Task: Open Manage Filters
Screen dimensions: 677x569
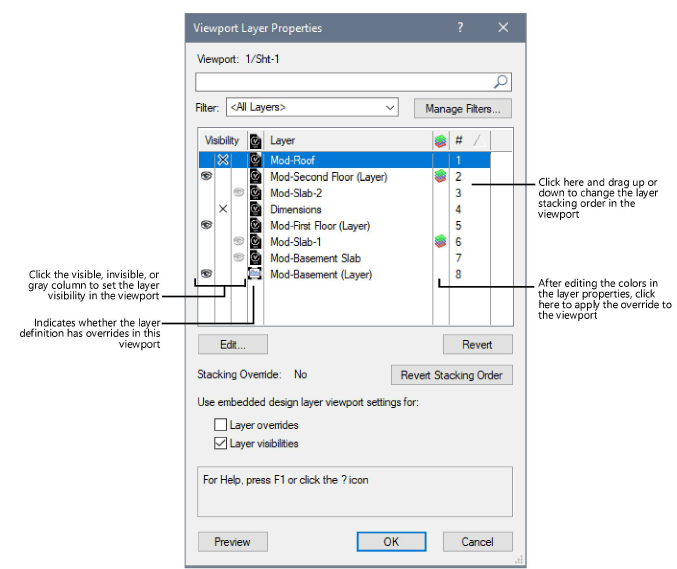Action: (463, 108)
